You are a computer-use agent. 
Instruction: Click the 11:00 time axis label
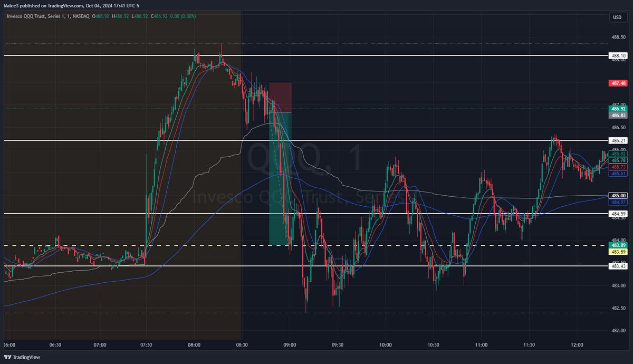coord(481,344)
